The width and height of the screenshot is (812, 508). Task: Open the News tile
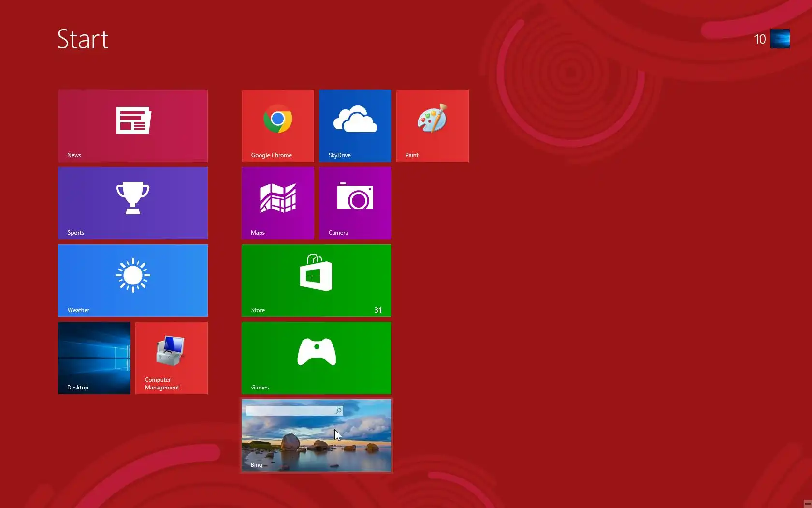133,126
